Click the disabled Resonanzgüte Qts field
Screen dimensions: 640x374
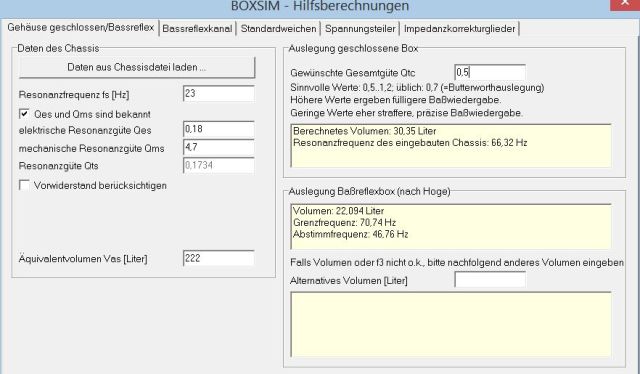pyautogui.click(x=219, y=165)
